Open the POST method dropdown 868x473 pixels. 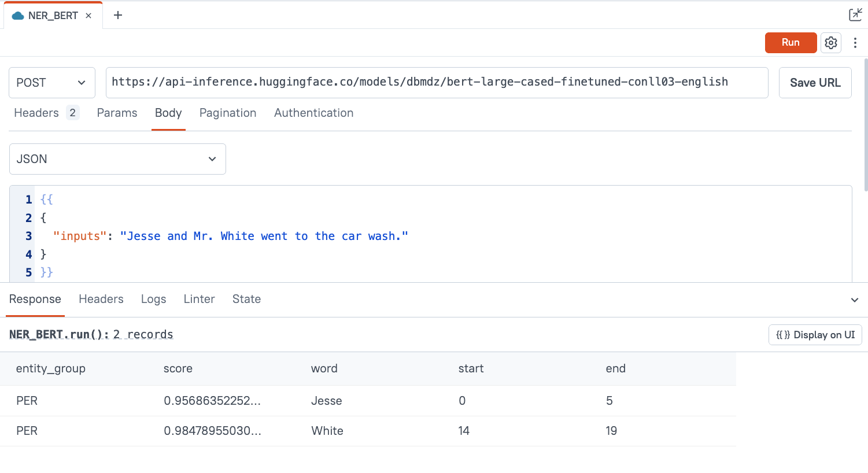click(51, 83)
